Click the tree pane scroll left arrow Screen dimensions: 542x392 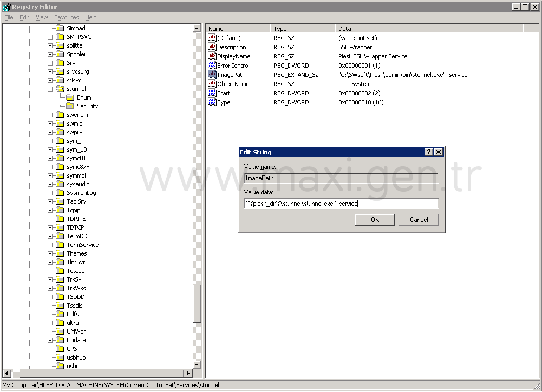7,374
